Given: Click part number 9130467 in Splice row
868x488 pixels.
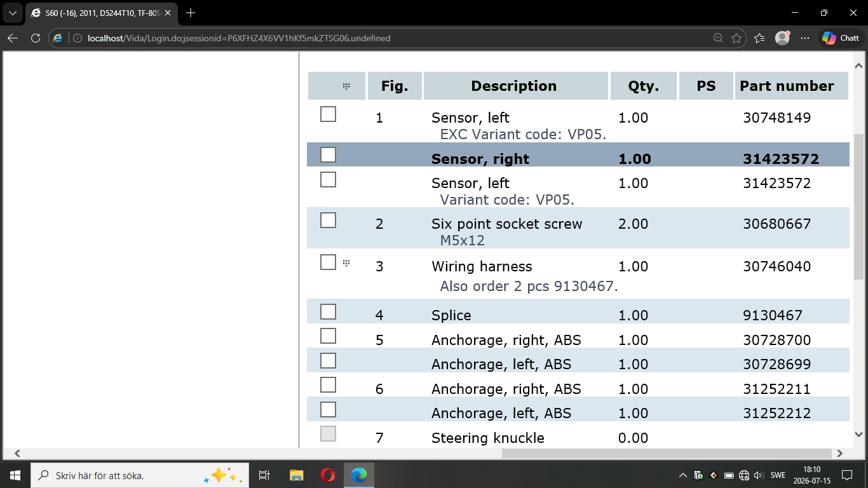Looking at the screenshot, I should point(773,315).
